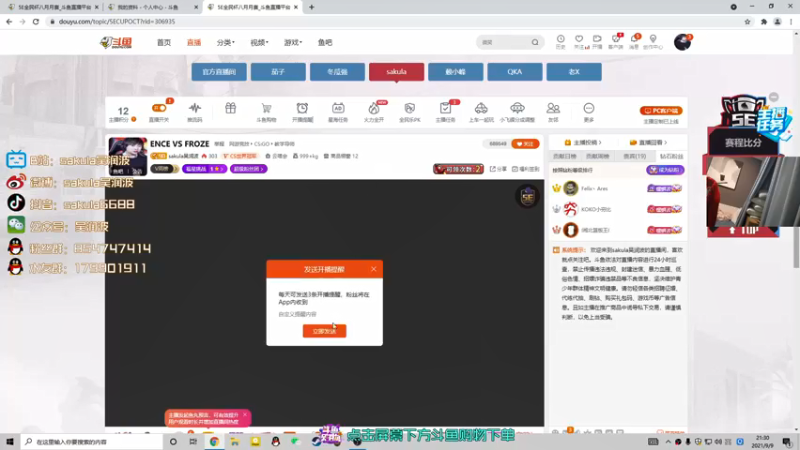Open the 客户端 download icon in header
Screen dimensions: 800x450
coord(616,39)
